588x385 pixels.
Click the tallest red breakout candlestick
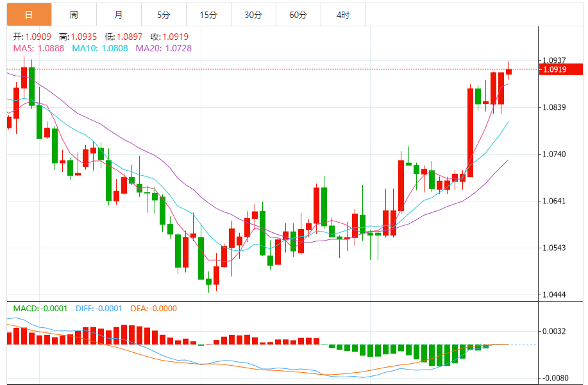pyautogui.click(x=470, y=132)
